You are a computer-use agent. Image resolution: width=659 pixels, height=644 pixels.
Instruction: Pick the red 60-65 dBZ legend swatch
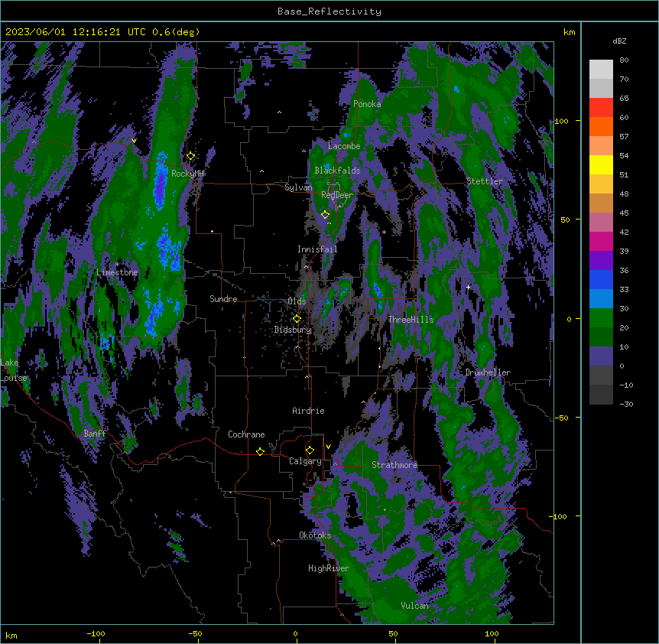coord(601,108)
